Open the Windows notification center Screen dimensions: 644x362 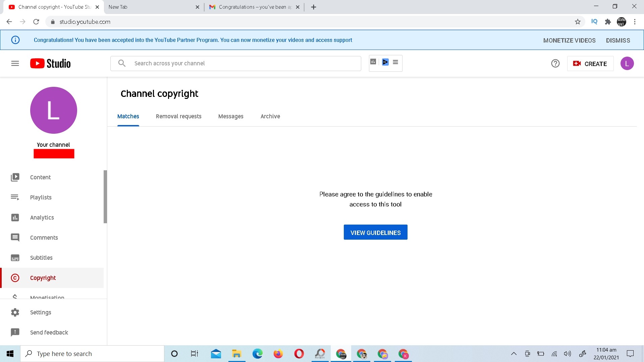coord(630,354)
